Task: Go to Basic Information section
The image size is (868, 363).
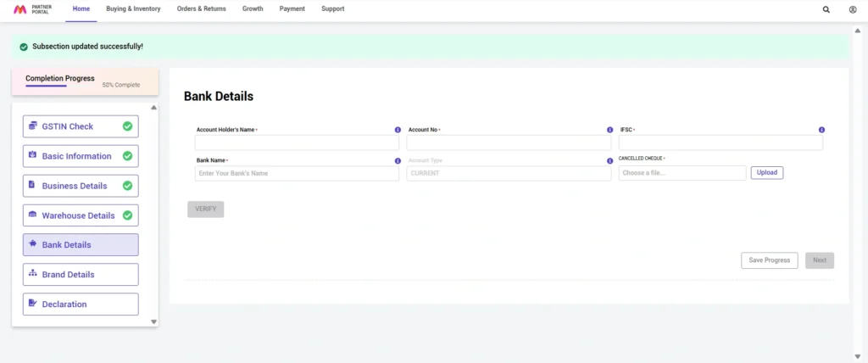Action: pyautogui.click(x=81, y=156)
